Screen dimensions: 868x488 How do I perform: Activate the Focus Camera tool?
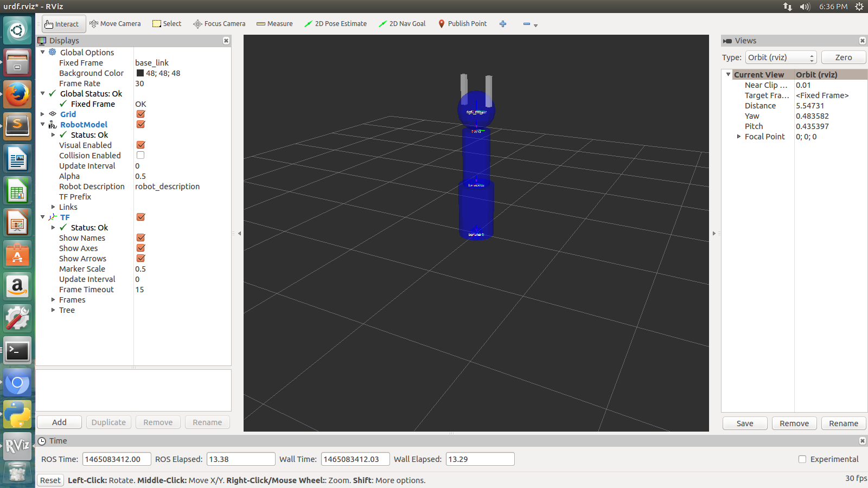(219, 24)
